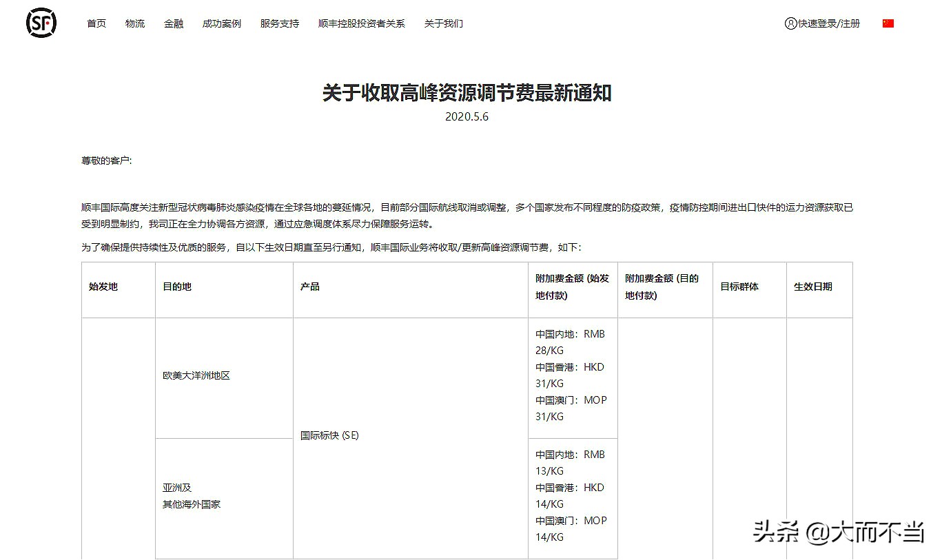The height and width of the screenshot is (560, 942).
Task: Select the China flag language icon
Action: point(888,23)
